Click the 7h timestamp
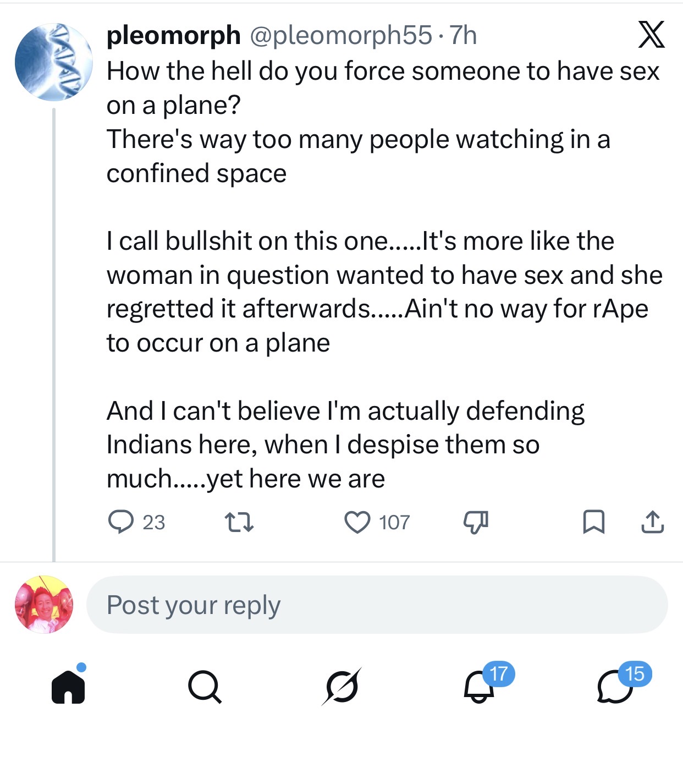683x784 pixels. tap(463, 35)
